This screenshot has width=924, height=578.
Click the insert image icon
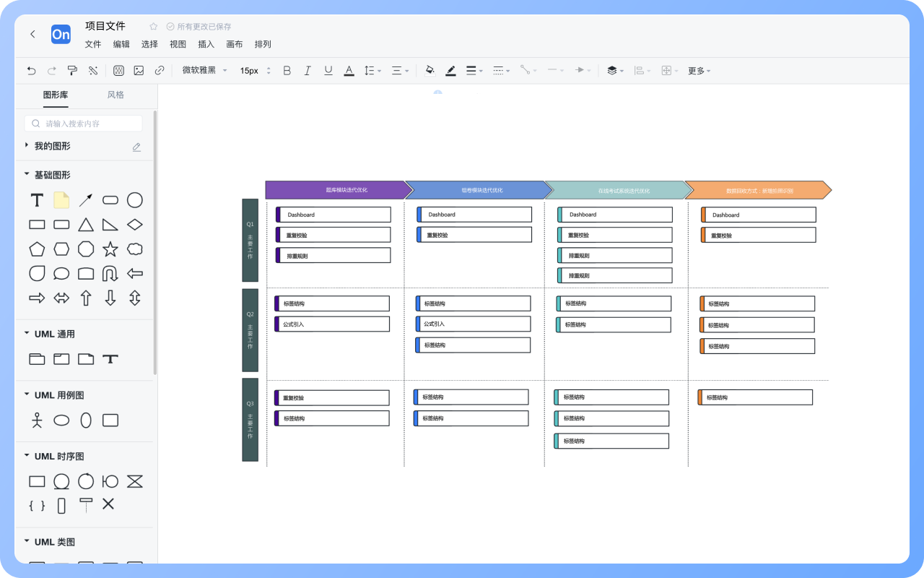[139, 71]
